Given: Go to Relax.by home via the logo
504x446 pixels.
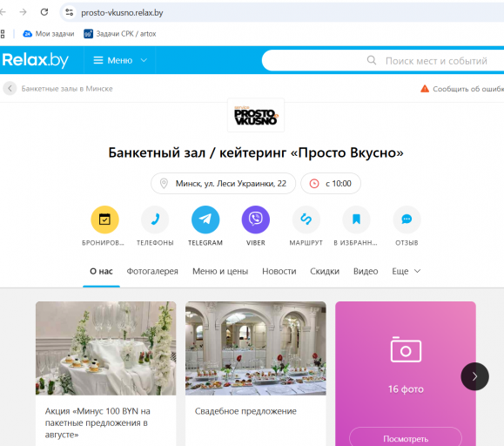Looking at the screenshot, I should [36, 60].
